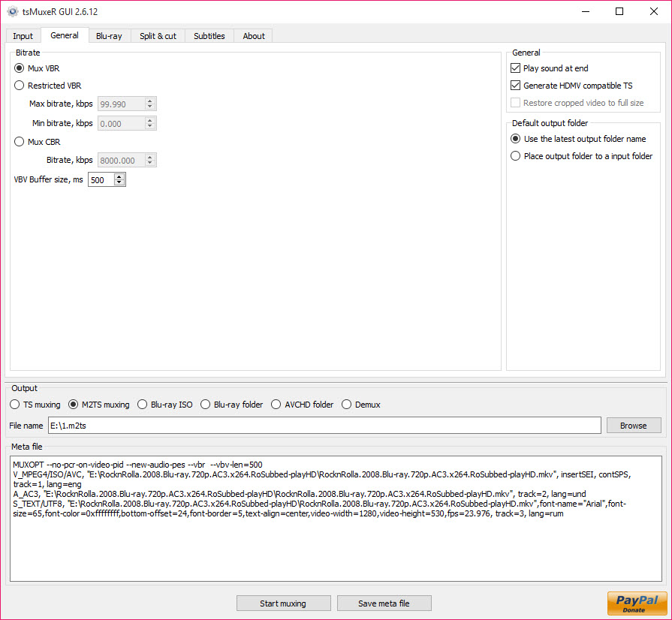Select Blu-ray folder output
Viewport: 672px width, 620px height.
click(x=231, y=405)
